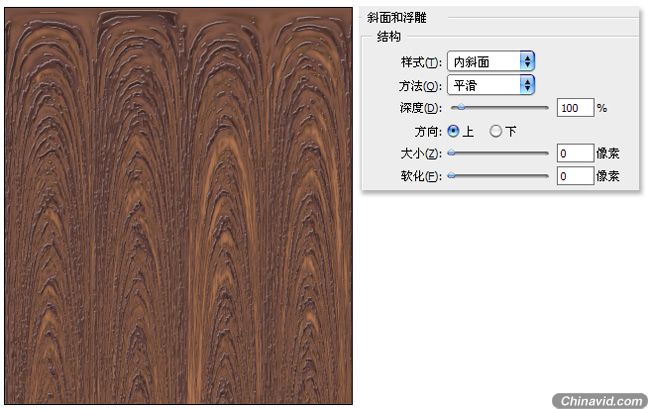Open the 方法 dropdown showing 平滑
The height and width of the screenshot is (409, 650).
point(491,85)
